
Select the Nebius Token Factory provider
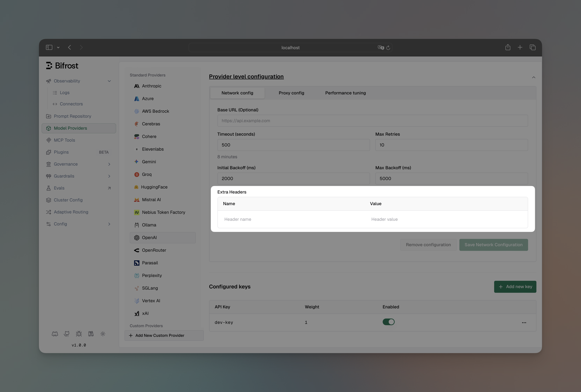tap(163, 212)
